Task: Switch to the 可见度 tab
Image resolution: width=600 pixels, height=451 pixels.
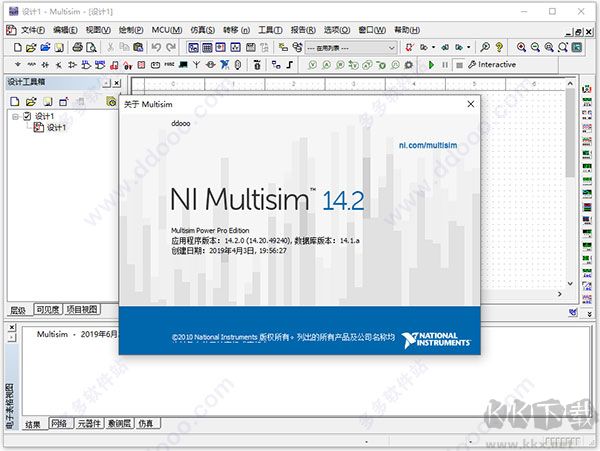Action: click(48, 310)
